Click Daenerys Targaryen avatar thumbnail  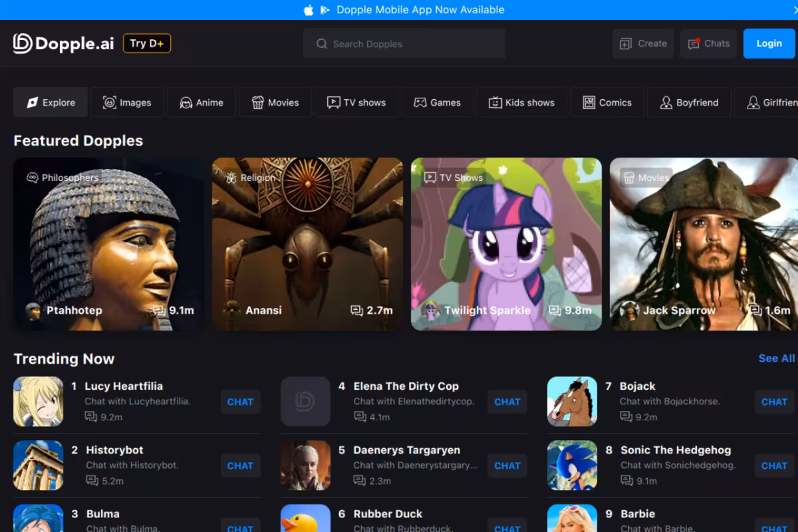pyautogui.click(x=305, y=465)
